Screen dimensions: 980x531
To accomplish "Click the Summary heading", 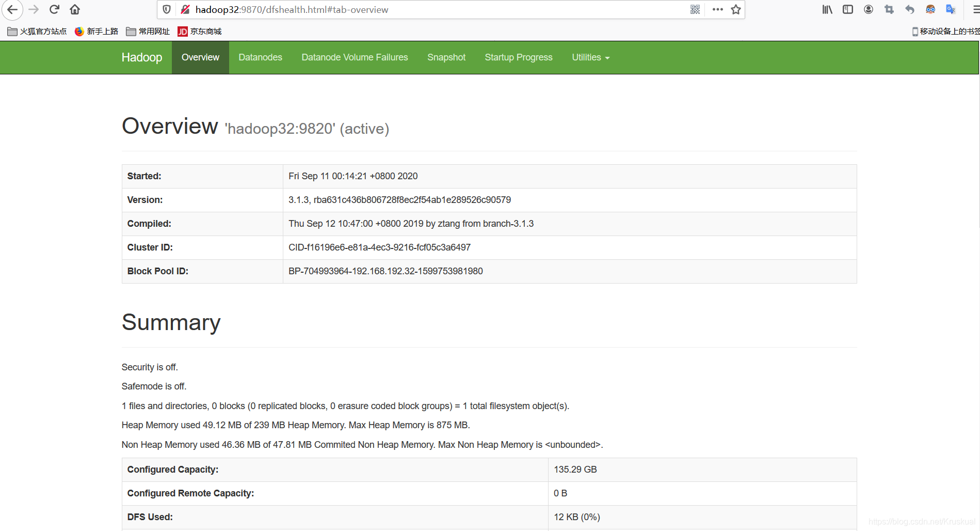I will click(171, 322).
